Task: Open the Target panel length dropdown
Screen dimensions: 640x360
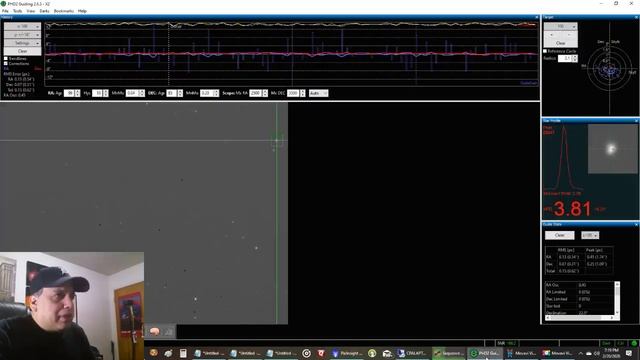Action: [560, 27]
